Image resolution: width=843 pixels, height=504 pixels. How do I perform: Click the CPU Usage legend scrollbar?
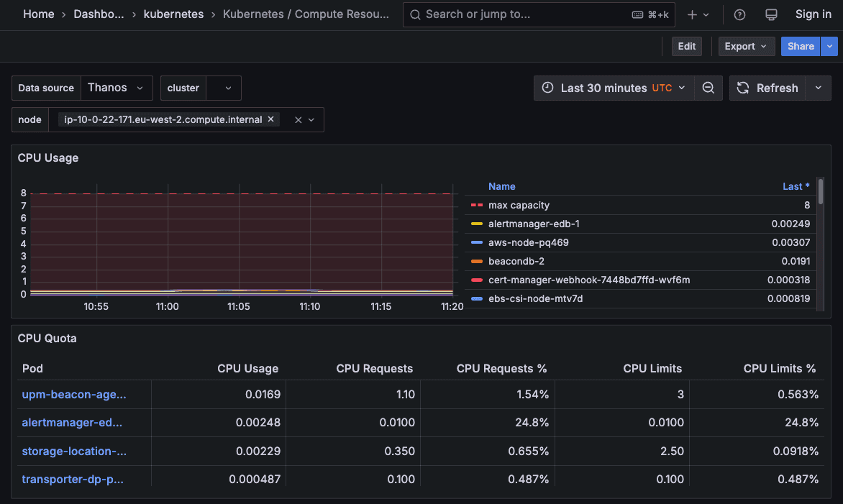821,193
